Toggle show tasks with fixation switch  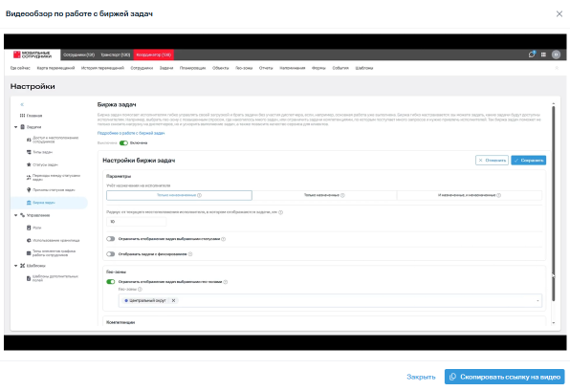pyautogui.click(x=111, y=254)
